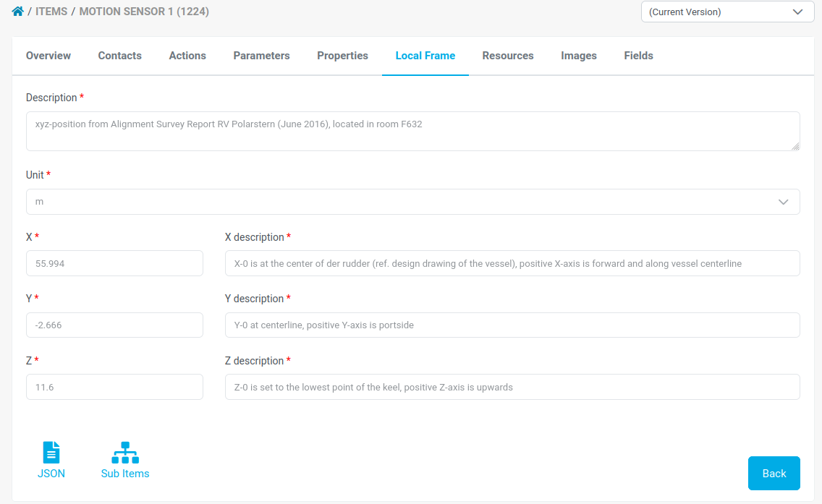Open the Sub Items hierarchy icon
Screen dimensions: 822x504
pyautogui.click(x=125, y=453)
